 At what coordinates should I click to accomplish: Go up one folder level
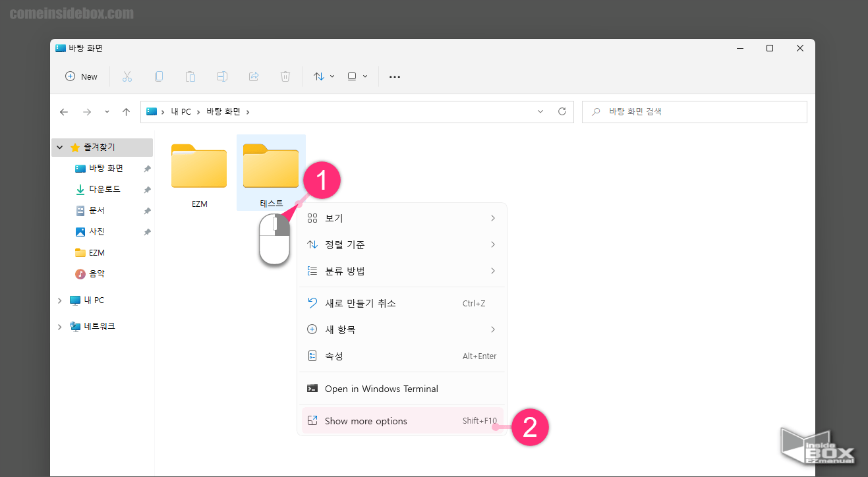tap(126, 112)
